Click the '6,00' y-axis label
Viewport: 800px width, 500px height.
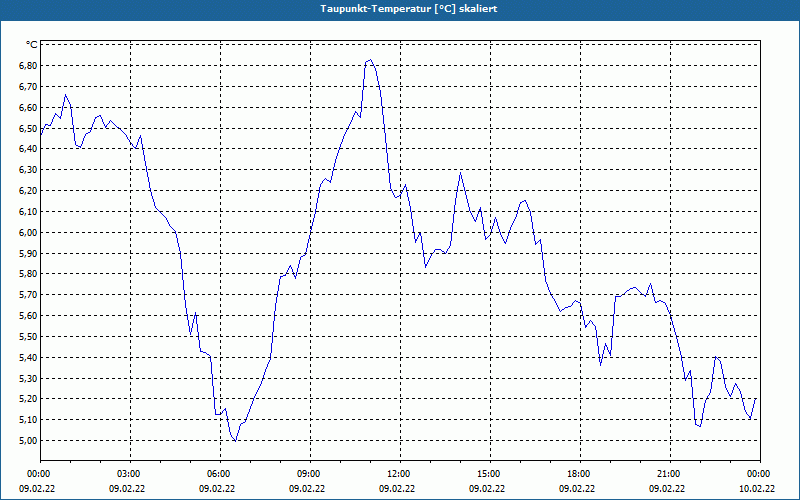[x=28, y=233]
